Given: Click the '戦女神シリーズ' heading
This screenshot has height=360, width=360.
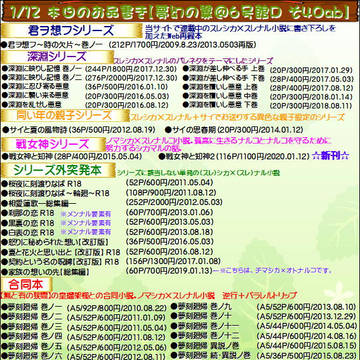Looking at the screenshot, I should click(x=53, y=144).
